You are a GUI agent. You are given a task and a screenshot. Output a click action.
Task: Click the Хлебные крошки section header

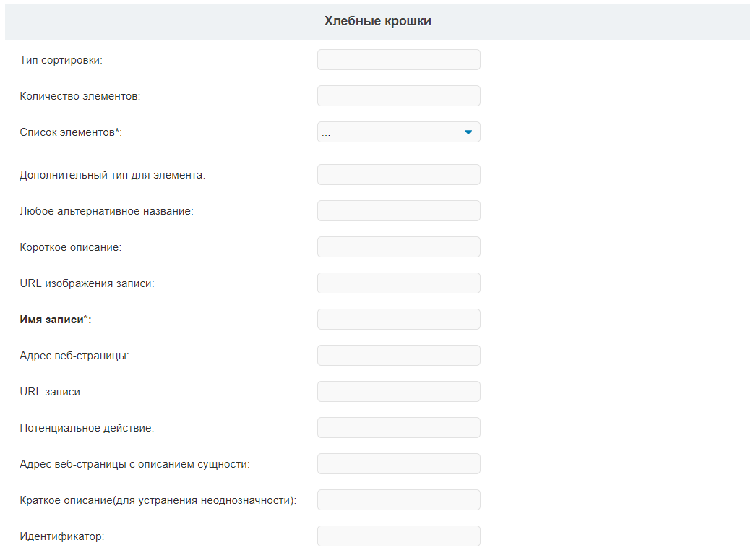(x=377, y=21)
